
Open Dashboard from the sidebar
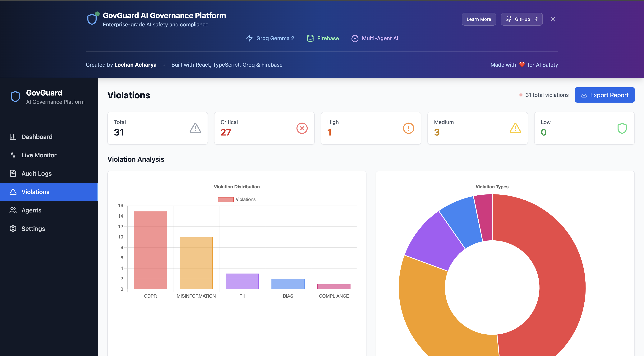(37, 137)
